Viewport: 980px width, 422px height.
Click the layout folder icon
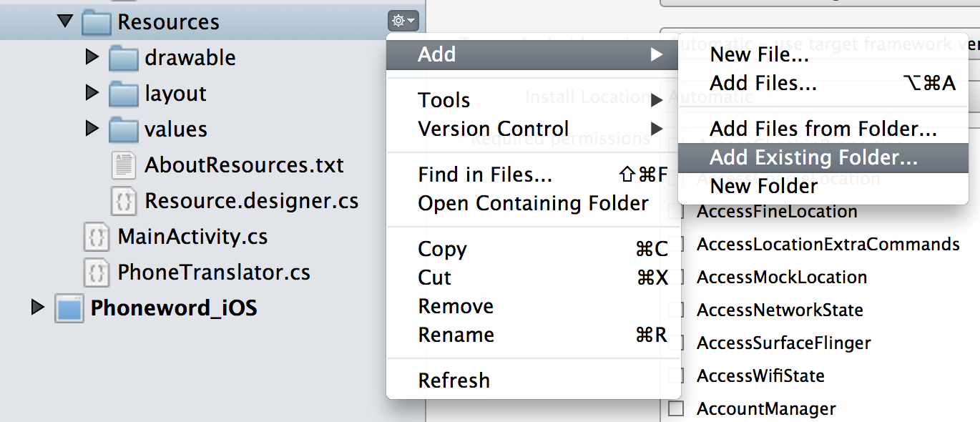[x=124, y=94]
